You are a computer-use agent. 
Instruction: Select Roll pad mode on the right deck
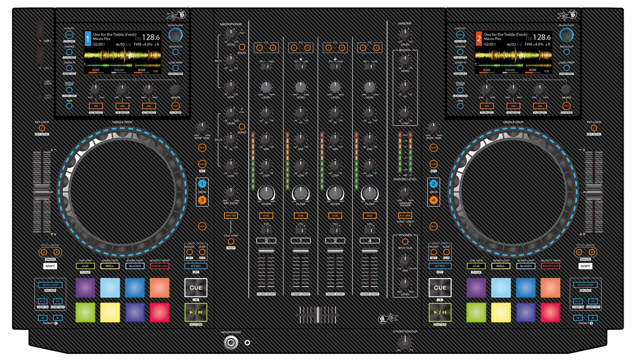[501, 266]
